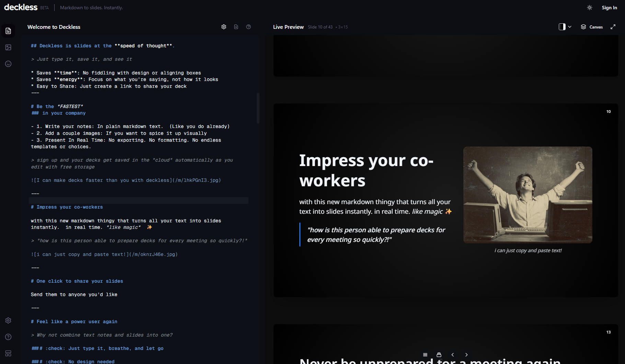
Task: Go to the next slide chevron
Action: tap(466, 355)
